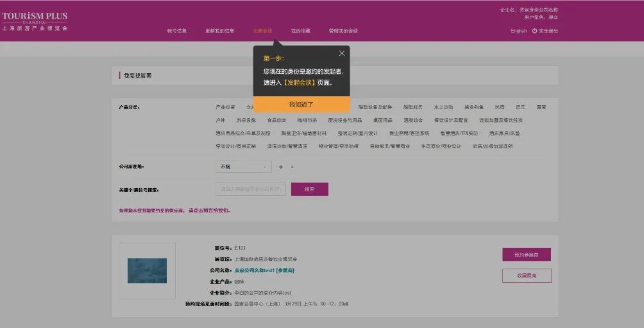Click the 我知道了 button in the tooltip
Image resolution: width=644 pixels, height=328 pixels.
(x=301, y=105)
